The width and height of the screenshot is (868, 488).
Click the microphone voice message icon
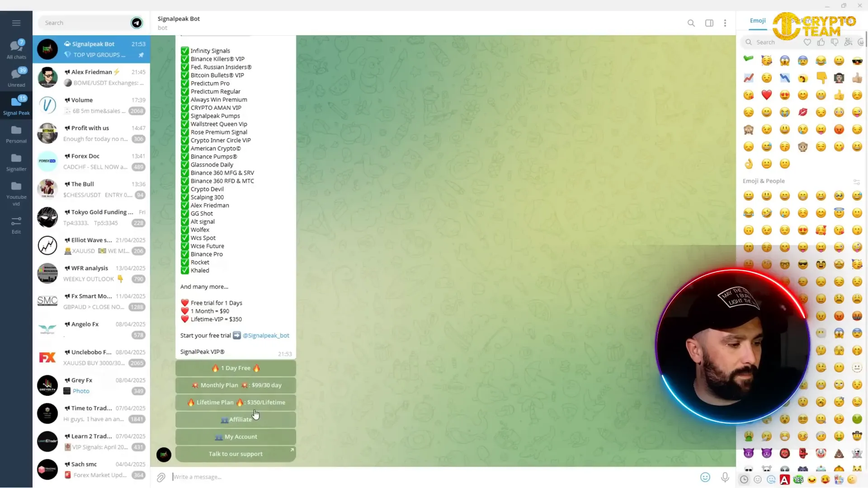click(725, 477)
